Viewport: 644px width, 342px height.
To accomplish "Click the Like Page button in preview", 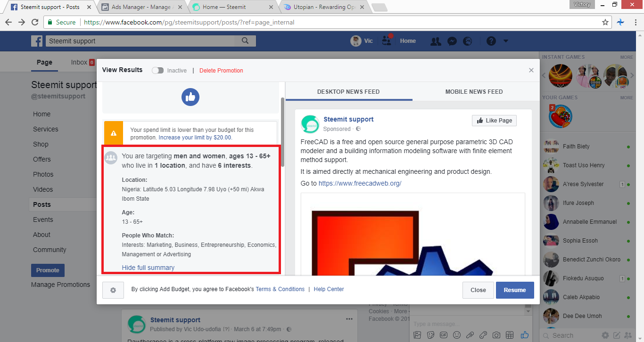I will (x=494, y=121).
